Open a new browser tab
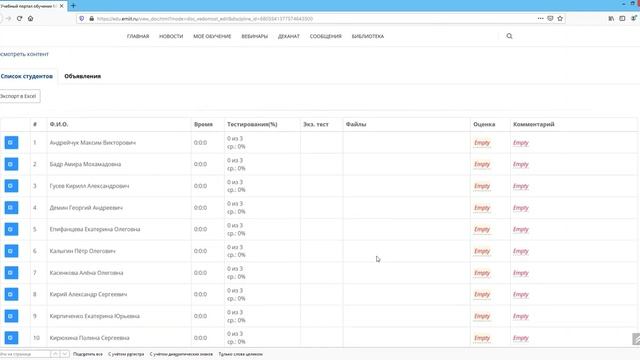The image size is (640, 360). (x=73, y=6)
